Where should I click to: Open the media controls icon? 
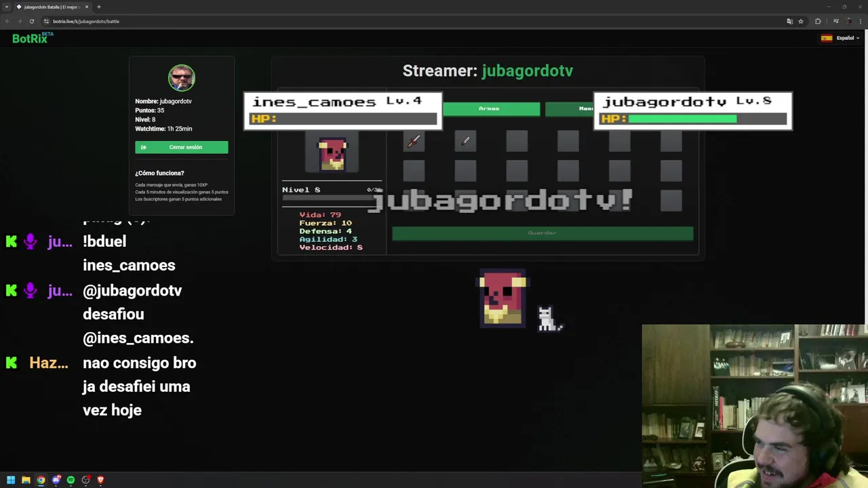tap(836, 21)
